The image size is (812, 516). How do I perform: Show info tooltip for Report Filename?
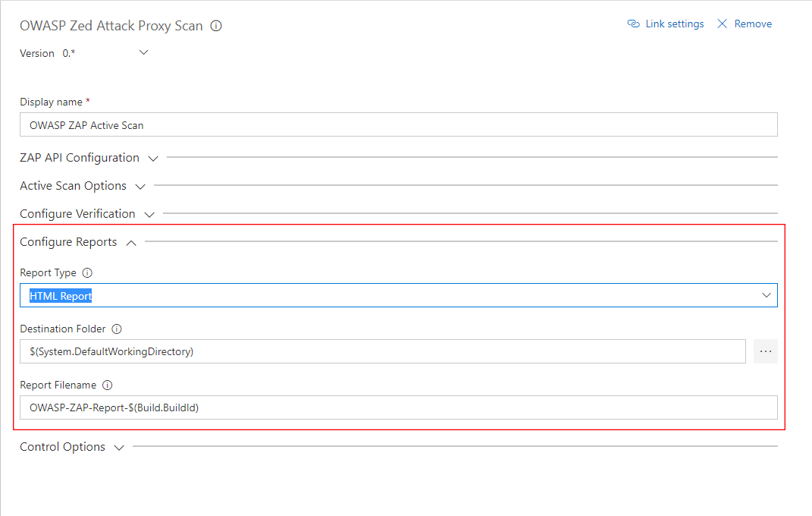point(107,385)
